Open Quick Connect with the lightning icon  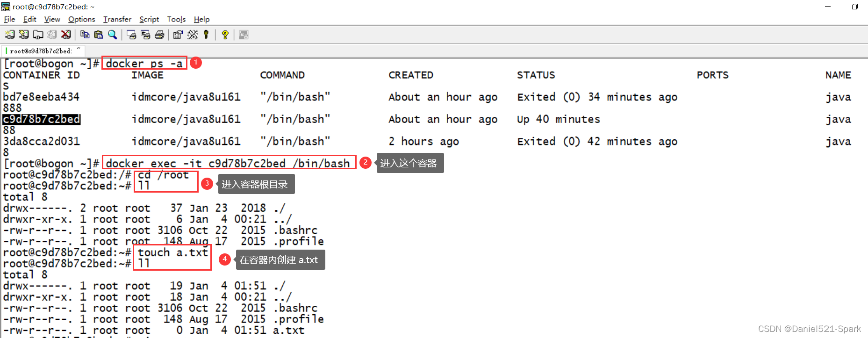(24, 35)
